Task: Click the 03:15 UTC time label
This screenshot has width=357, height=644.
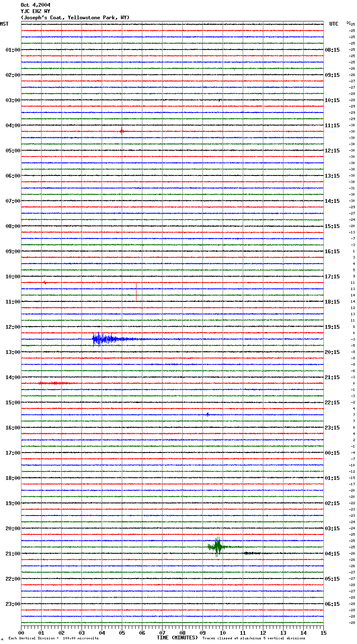Action: 332,529
